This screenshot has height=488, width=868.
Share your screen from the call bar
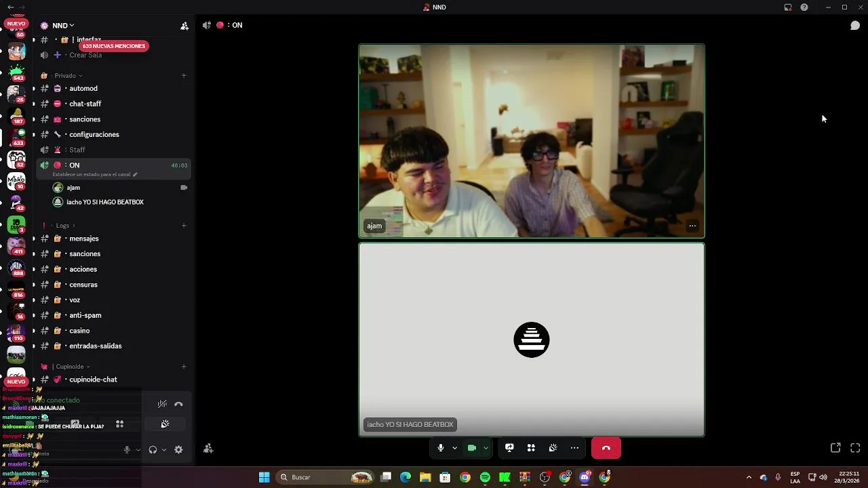click(509, 448)
